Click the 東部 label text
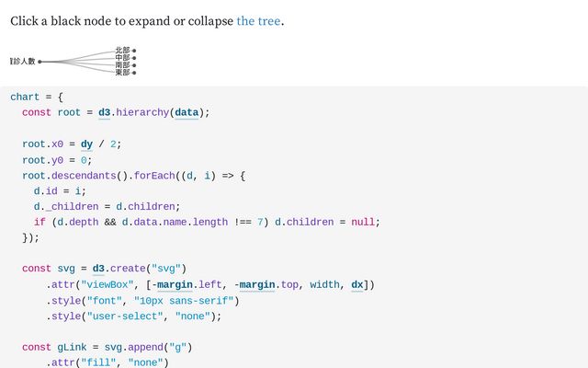Viewport: 588px width, 368px height. click(122, 73)
